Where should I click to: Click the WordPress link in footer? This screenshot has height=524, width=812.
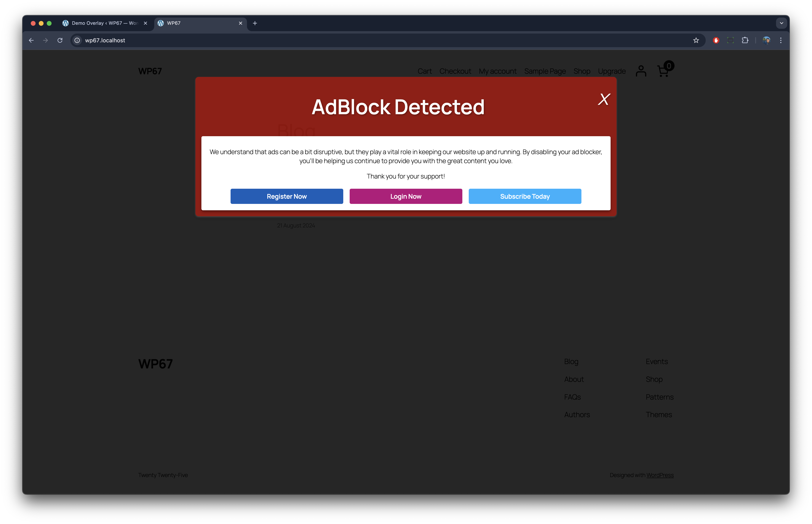(660, 475)
